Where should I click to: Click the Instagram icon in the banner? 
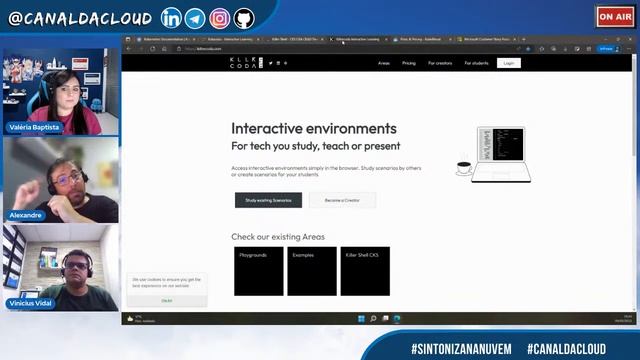[220, 18]
